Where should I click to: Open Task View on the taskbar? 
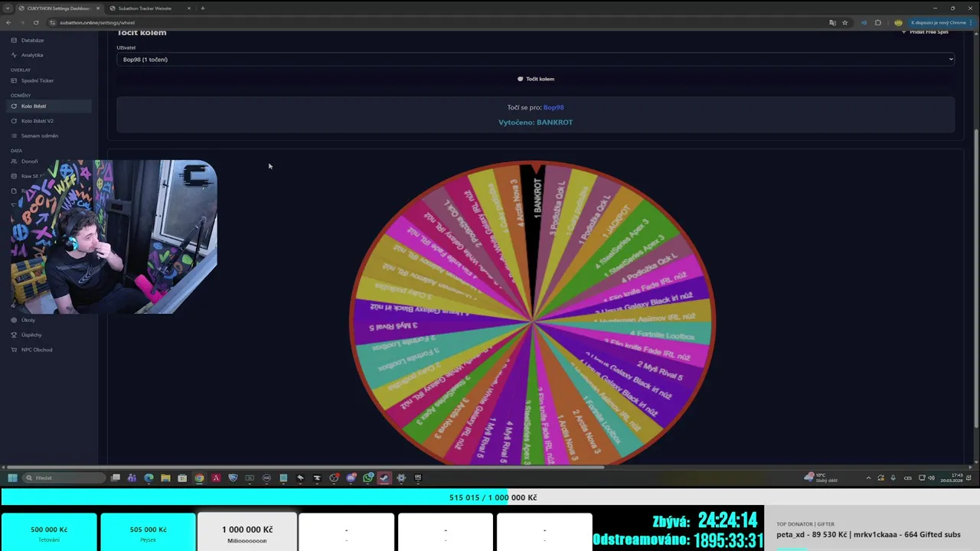(116, 478)
